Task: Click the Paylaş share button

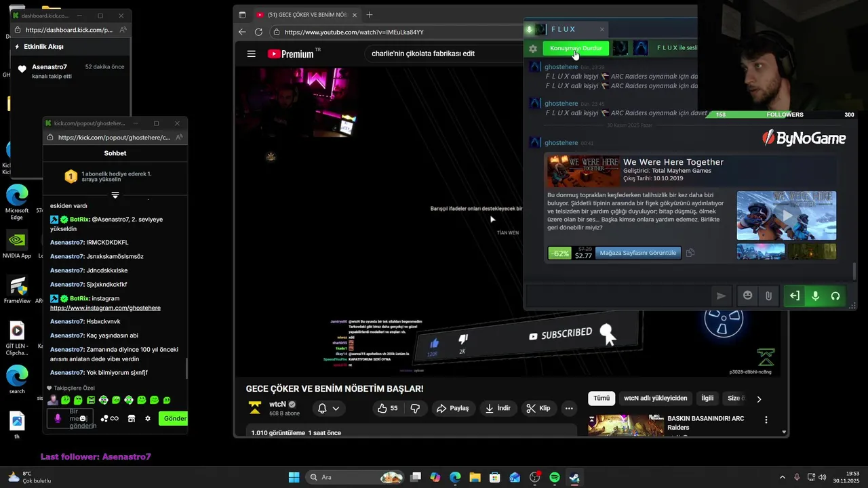Action: pyautogui.click(x=453, y=408)
